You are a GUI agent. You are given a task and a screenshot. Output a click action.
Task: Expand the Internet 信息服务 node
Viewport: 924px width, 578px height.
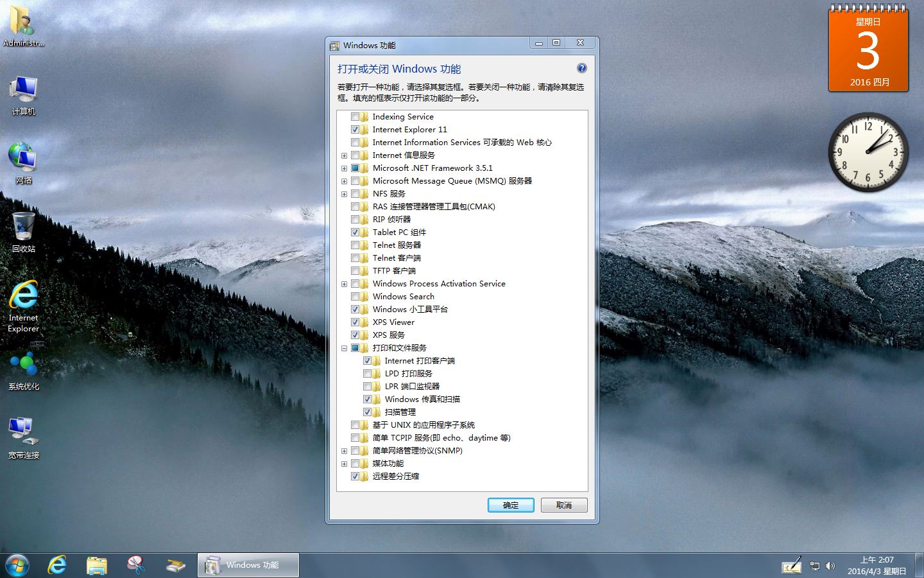coord(344,155)
